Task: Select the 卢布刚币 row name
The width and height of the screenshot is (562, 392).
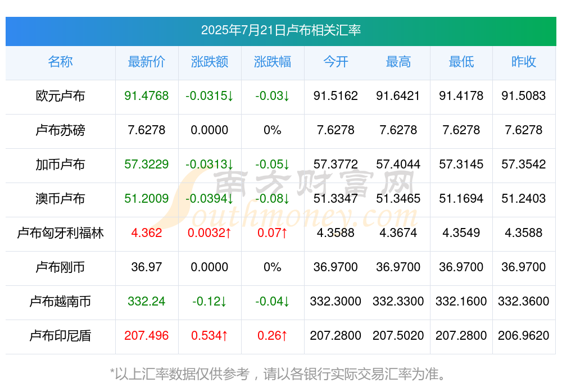Action: coord(60,267)
